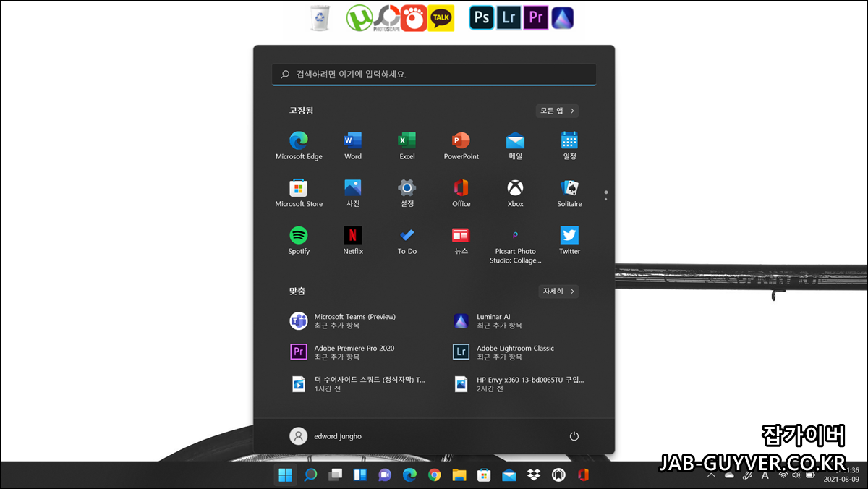Screen dimensions: 868x489
Task: Open Recycle Bin on the desktop
Action: [319, 18]
